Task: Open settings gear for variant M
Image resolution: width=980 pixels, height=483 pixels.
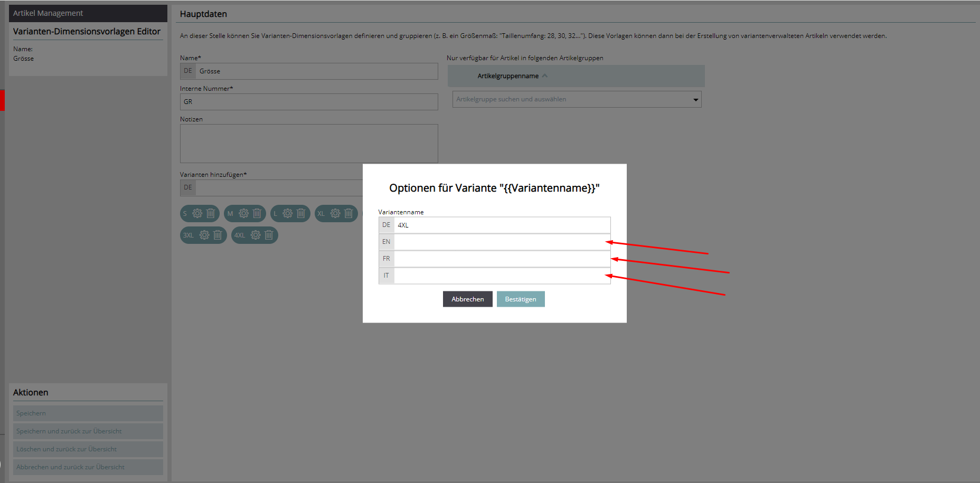Action: [243, 213]
